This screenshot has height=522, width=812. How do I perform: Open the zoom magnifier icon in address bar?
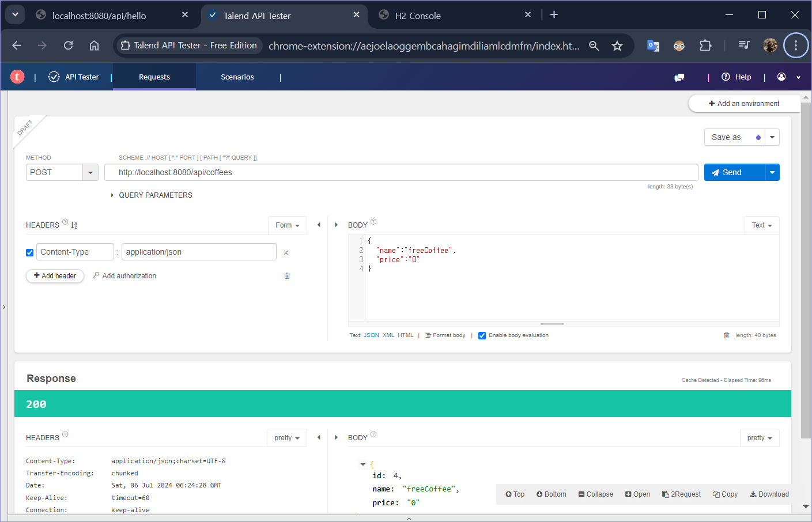point(594,46)
